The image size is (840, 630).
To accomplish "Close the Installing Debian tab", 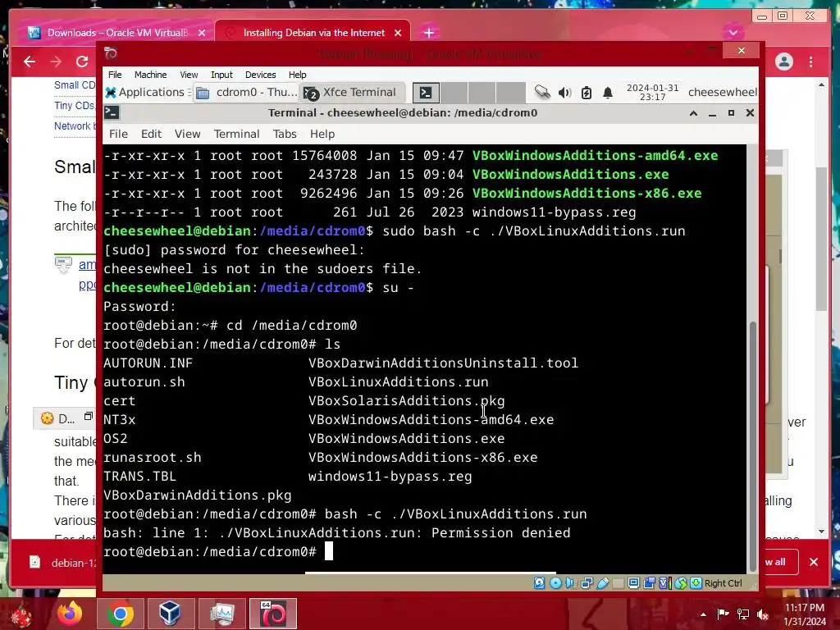I will pyautogui.click(x=398, y=33).
